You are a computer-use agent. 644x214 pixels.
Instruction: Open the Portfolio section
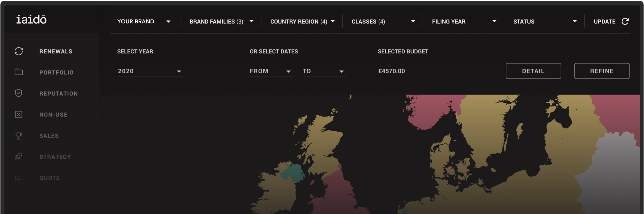tap(56, 72)
